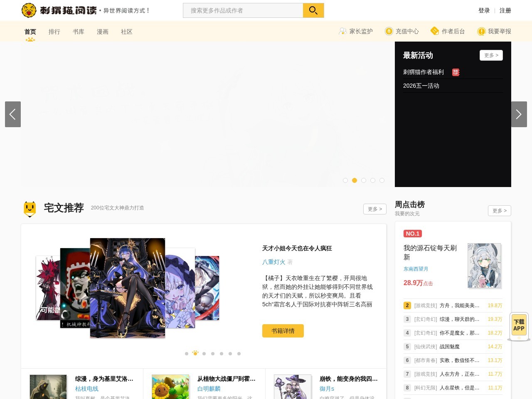Go to 首页 tab
This screenshot has height=399, width=532.
(x=30, y=32)
